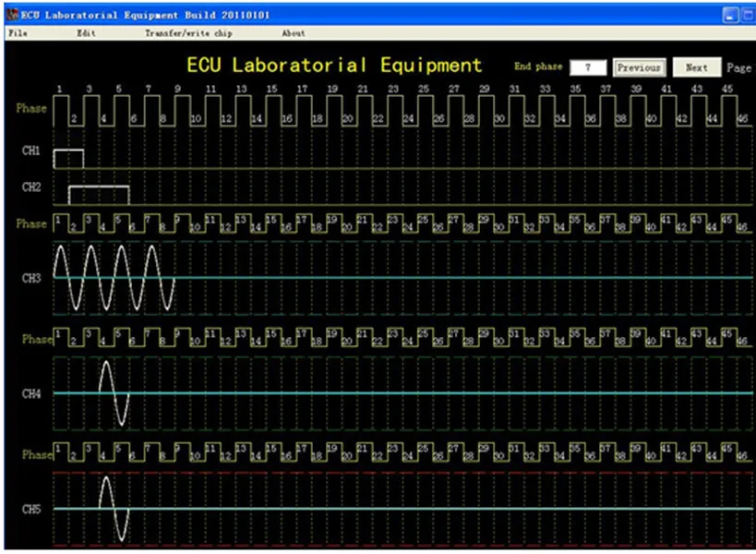Image resolution: width=756 pixels, height=554 pixels.
Task: Open the Edit menu
Action: coord(86,33)
